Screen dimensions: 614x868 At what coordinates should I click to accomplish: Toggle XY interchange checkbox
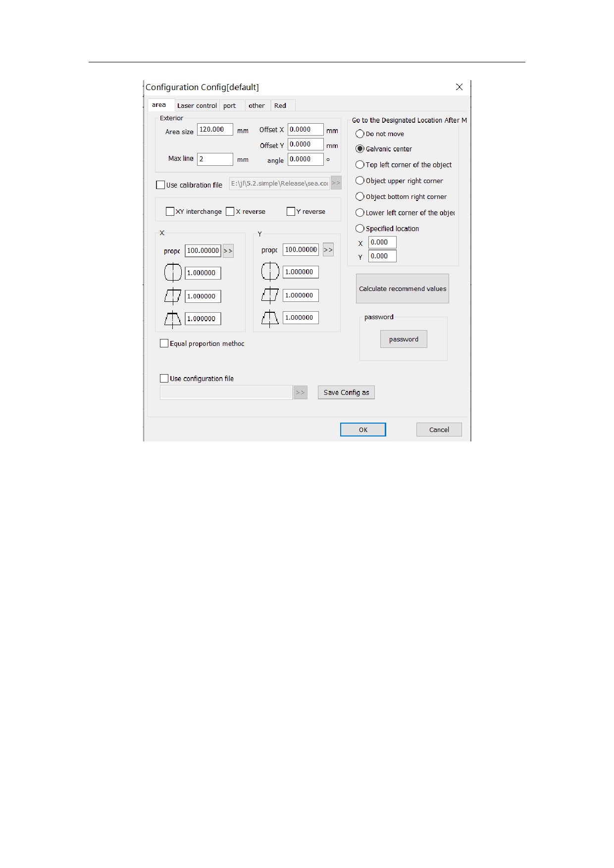(x=170, y=211)
